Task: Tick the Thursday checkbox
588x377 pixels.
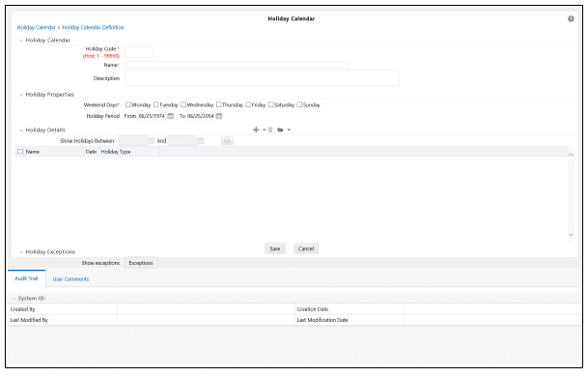Action: [x=218, y=104]
